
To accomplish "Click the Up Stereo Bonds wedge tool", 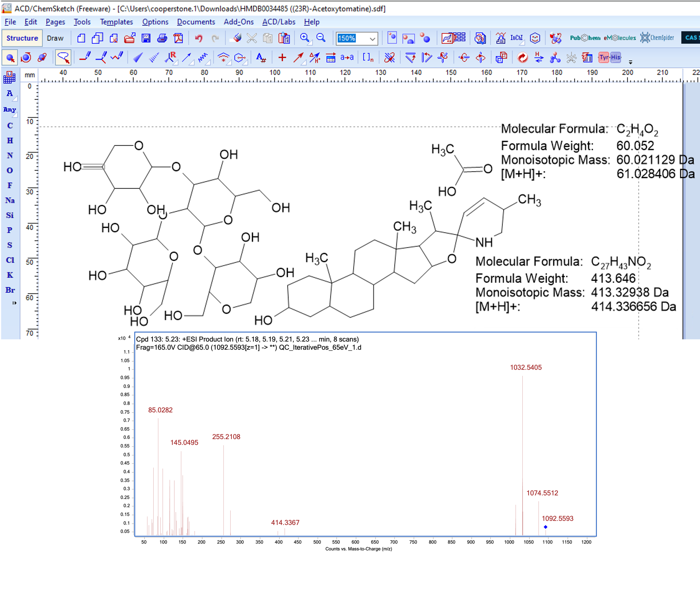I will coord(138,57).
